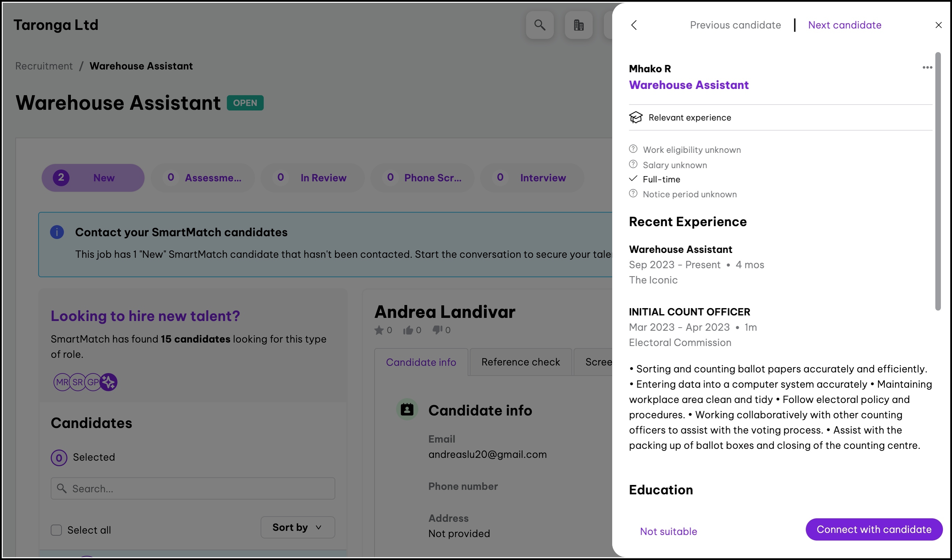This screenshot has height=560, width=952.
Task: Open the Interview stage pill
Action: (532, 178)
